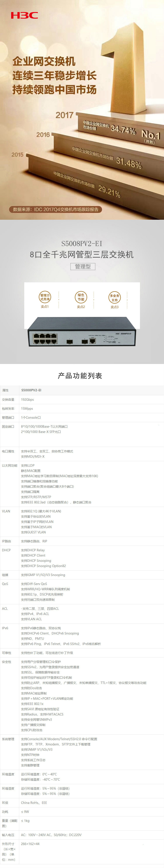The height and width of the screenshot is (868, 164).
Task: Select the 支持IGMP V1/V2/V3 Snooping value
Action: 43,575
